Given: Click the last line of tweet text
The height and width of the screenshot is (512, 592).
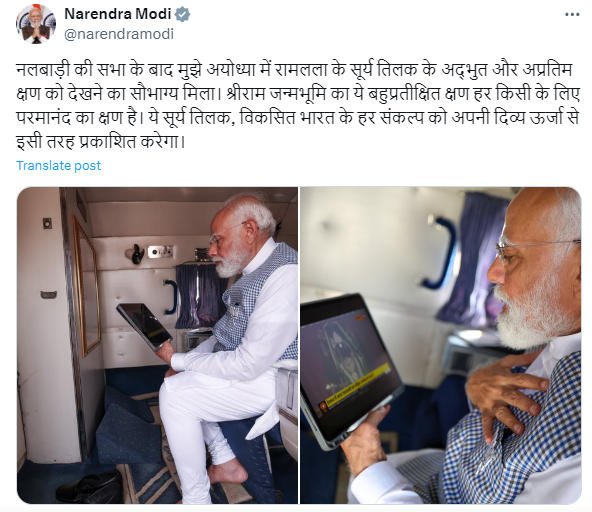Looking at the screenshot, I should (101, 142).
